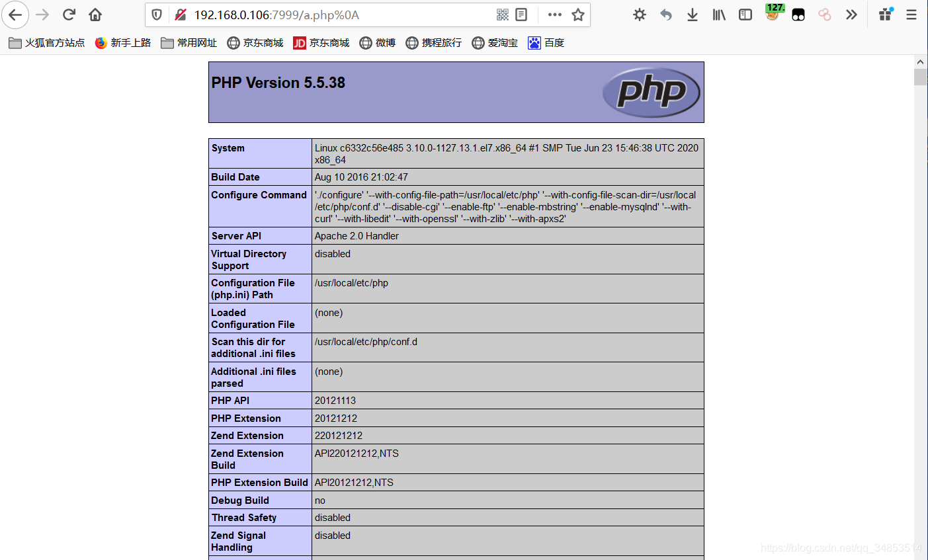Screen dimensions: 928x560
Task: Open 京东商城 bookmark with JD icon
Action: pyautogui.click(x=321, y=43)
